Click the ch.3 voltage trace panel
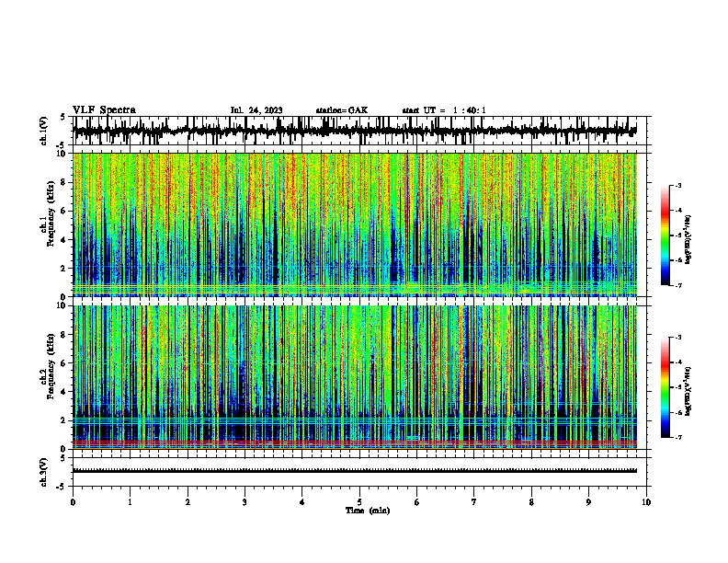Image resolution: width=728 pixels, height=563 pixels. click(x=359, y=472)
